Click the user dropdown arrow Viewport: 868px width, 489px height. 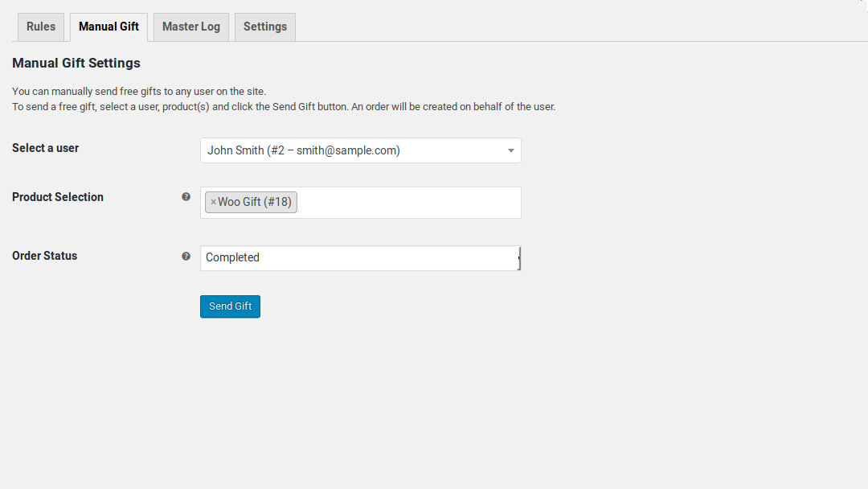pos(511,150)
